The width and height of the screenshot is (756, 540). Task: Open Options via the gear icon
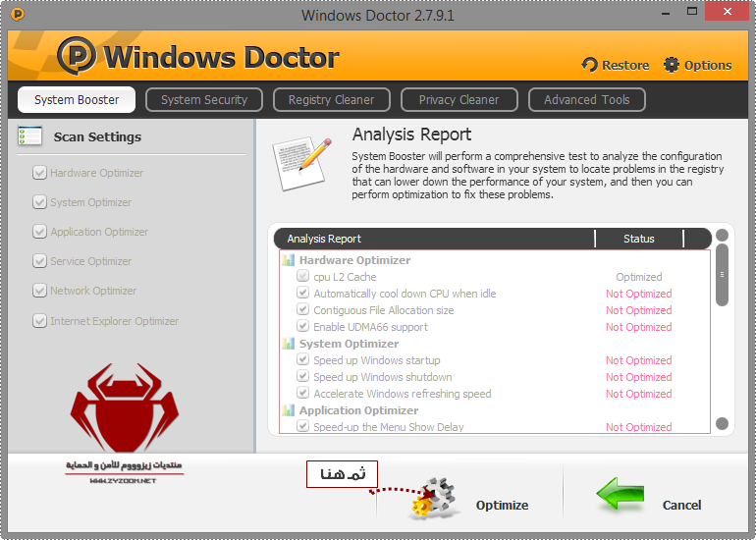(672, 65)
